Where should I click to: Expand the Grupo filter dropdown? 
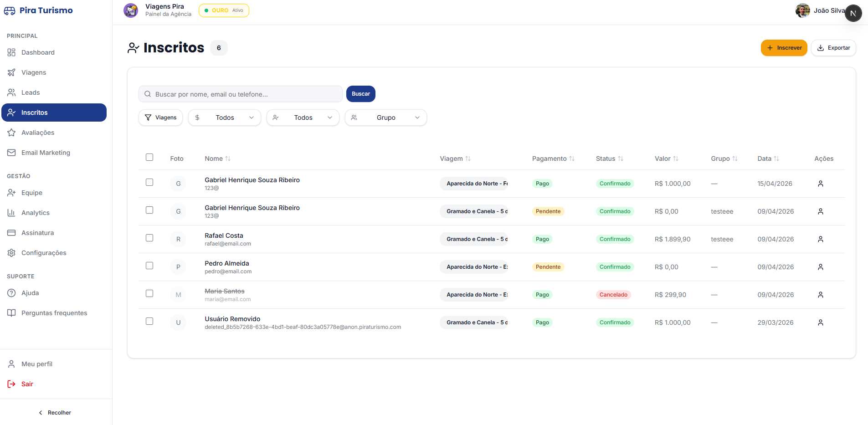(385, 118)
